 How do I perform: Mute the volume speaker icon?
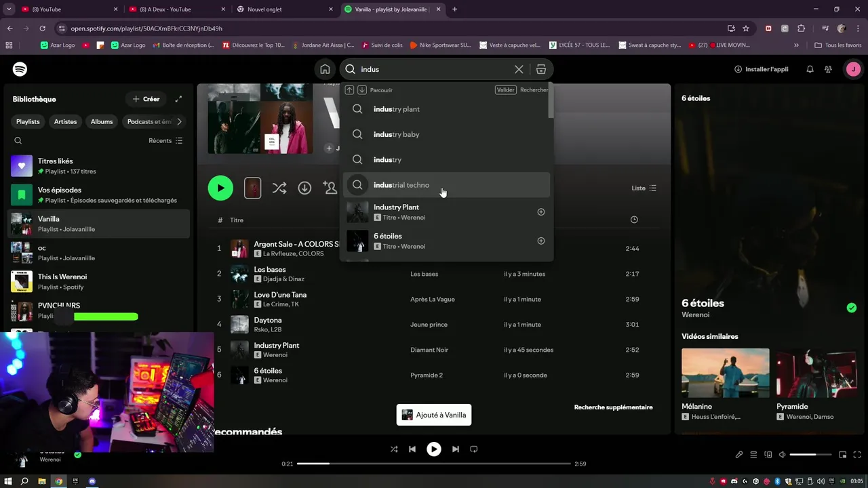[x=782, y=455]
